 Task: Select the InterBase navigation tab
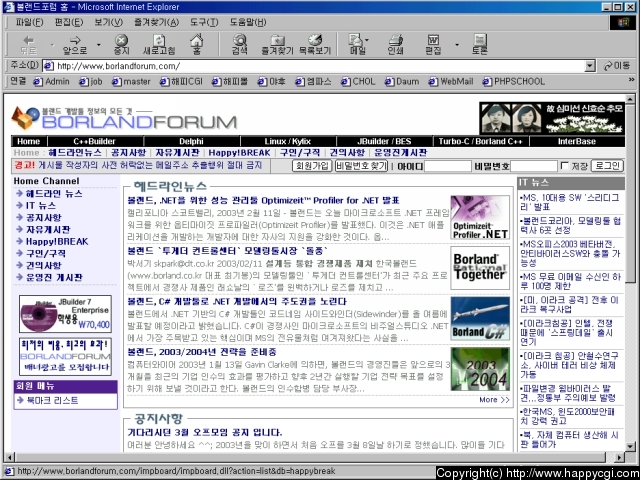[577, 141]
